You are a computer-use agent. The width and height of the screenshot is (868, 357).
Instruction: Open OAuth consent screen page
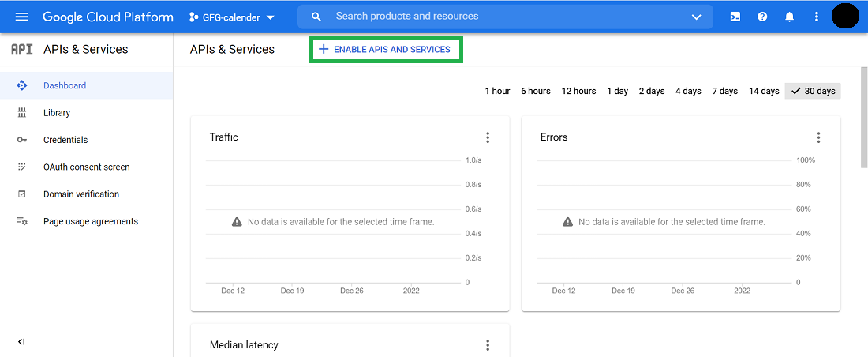[x=86, y=167]
